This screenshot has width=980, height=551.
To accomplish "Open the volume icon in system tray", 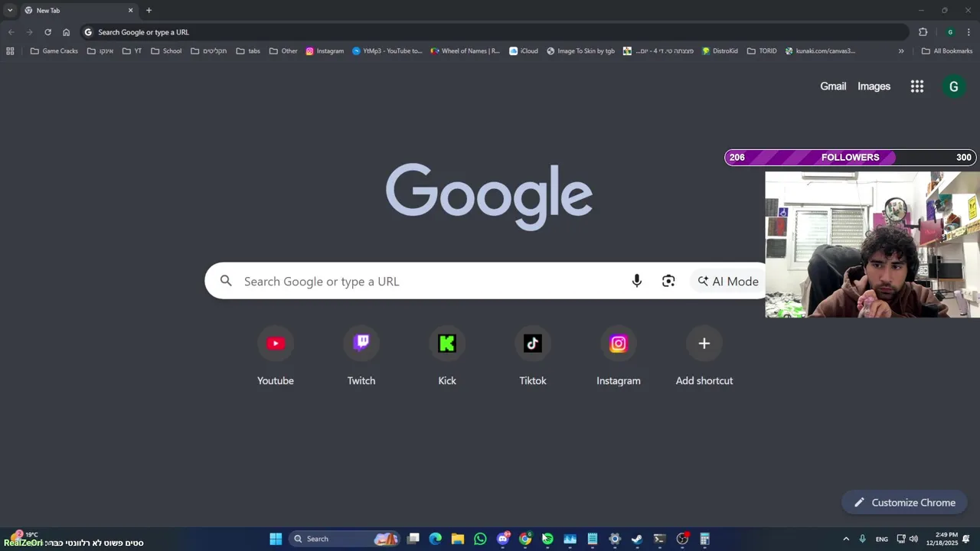I will 913,539.
